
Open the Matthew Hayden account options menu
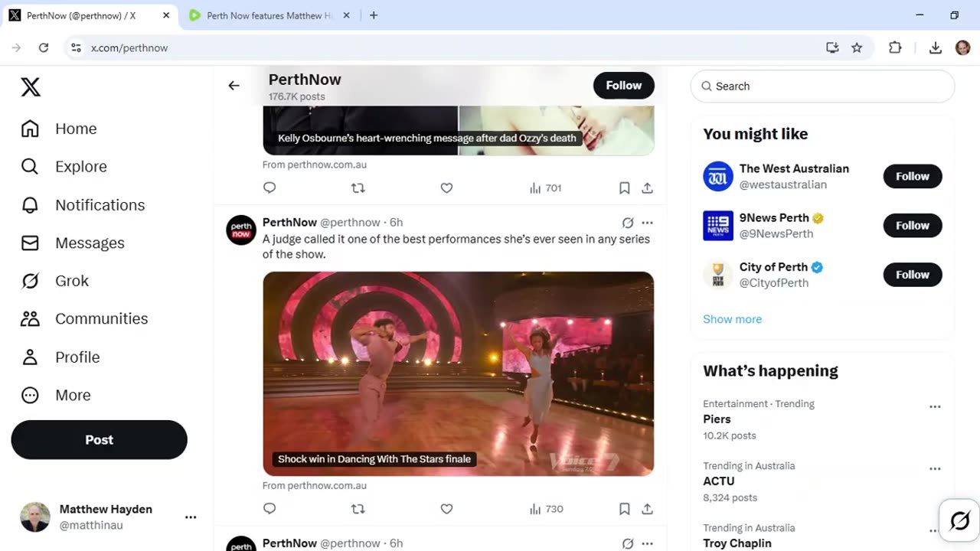click(x=191, y=517)
